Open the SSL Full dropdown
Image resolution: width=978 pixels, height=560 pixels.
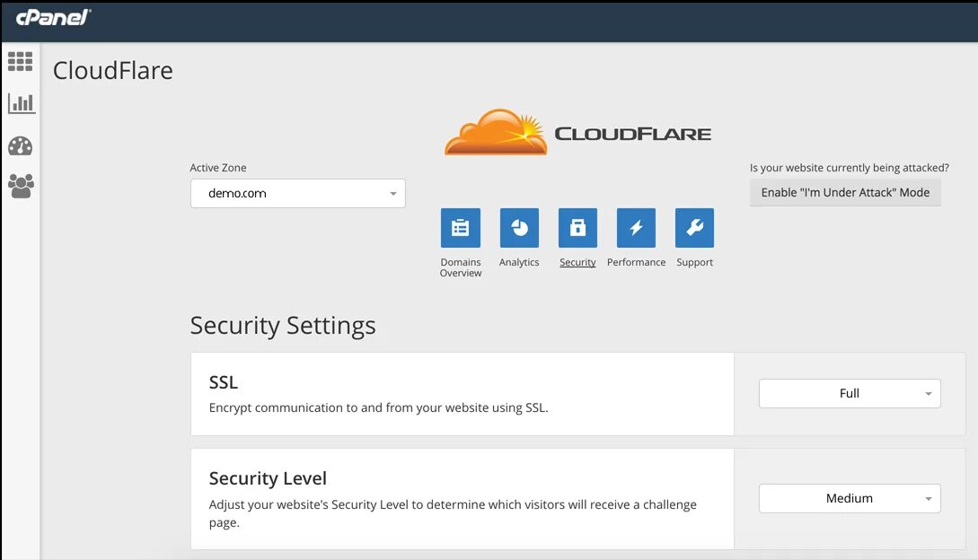point(850,393)
